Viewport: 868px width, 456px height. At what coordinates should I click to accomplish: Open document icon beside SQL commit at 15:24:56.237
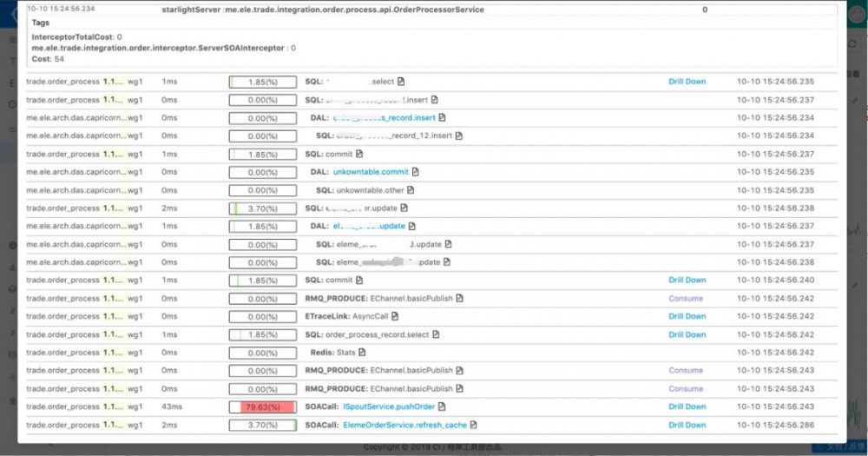(359, 154)
